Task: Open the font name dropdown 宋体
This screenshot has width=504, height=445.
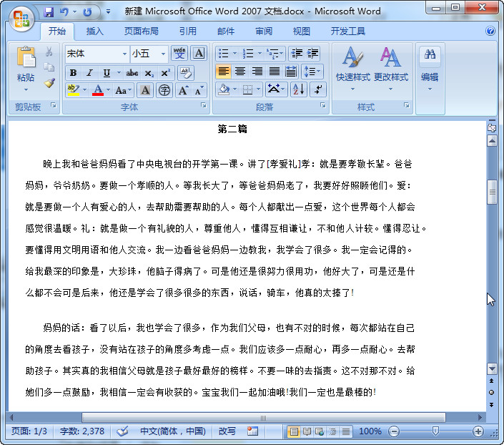Action: click(x=124, y=54)
